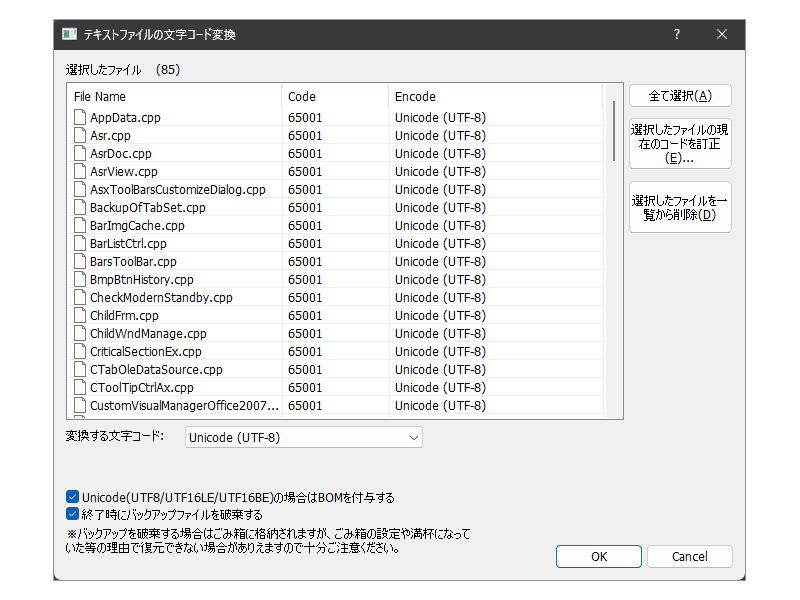Click the file icon beside BarImgCache.cpp
The width and height of the screenshot is (800, 600).
point(80,225)
